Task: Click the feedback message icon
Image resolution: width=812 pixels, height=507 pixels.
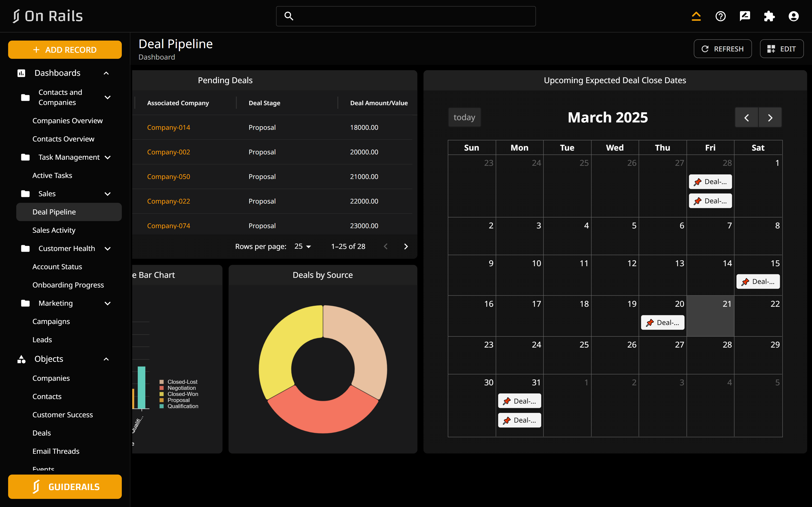Action: (x=745, y=16)
